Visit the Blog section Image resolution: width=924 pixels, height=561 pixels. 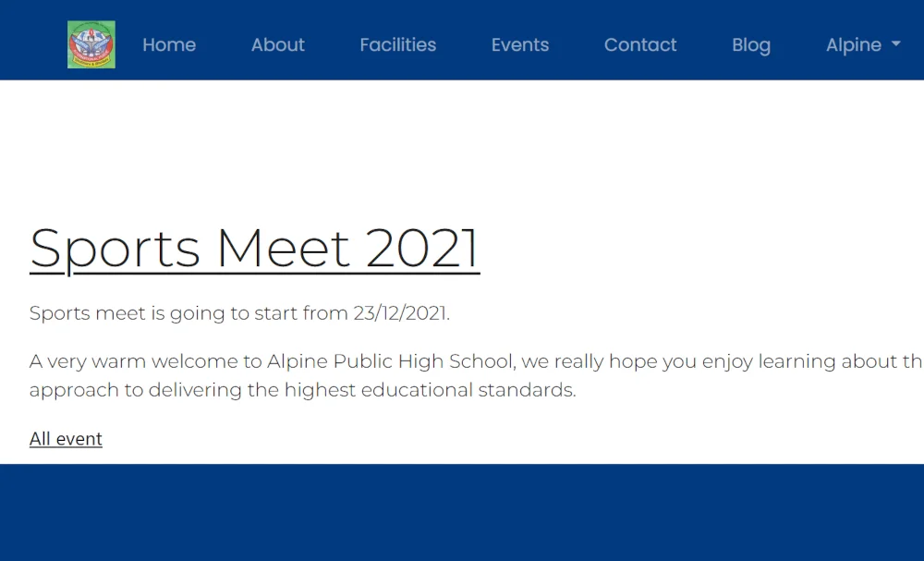click(750, 44)
